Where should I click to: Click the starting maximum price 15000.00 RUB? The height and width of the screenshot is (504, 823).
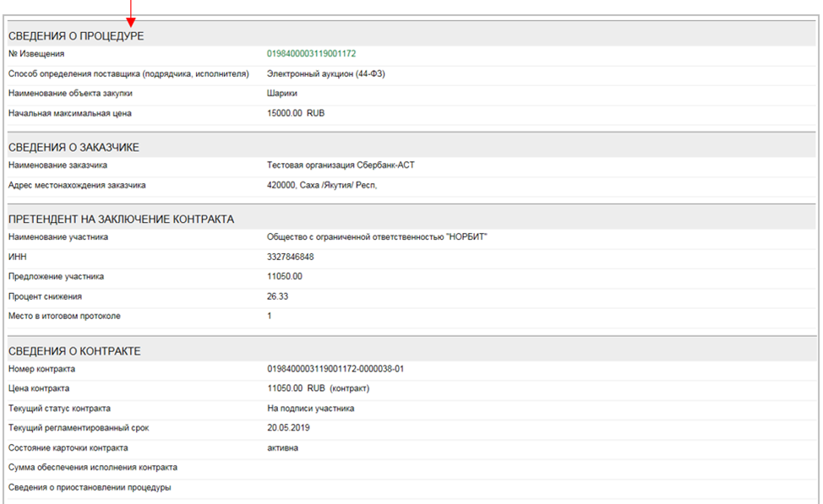pos(295,113)
